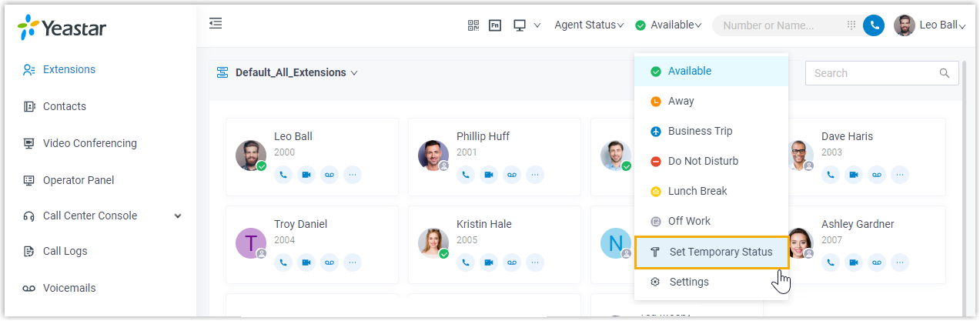The height and width of the screenshot is (321, 980).
Task: Open the dialpad grid icon
Action: pyautogui.click(x=851, y=25)
